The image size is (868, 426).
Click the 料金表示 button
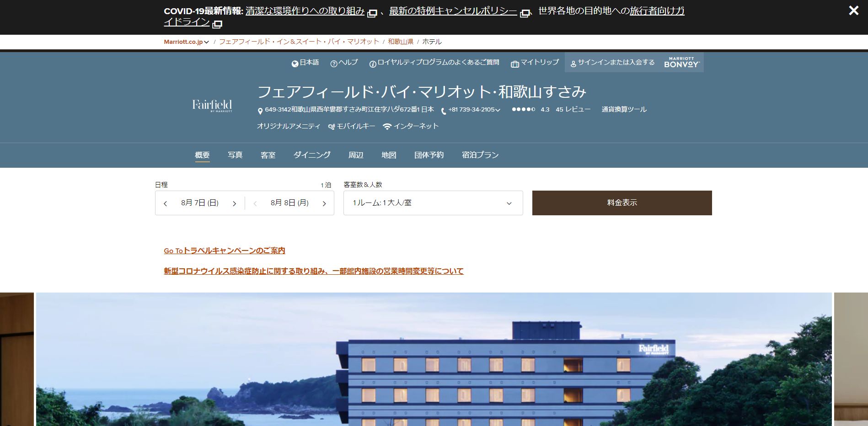[622, 203]
